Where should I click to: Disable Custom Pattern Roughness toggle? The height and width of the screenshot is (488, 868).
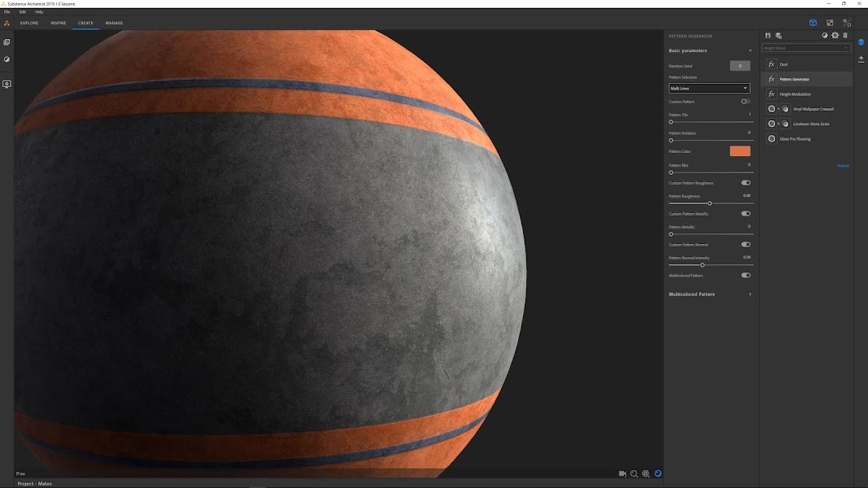746,183
